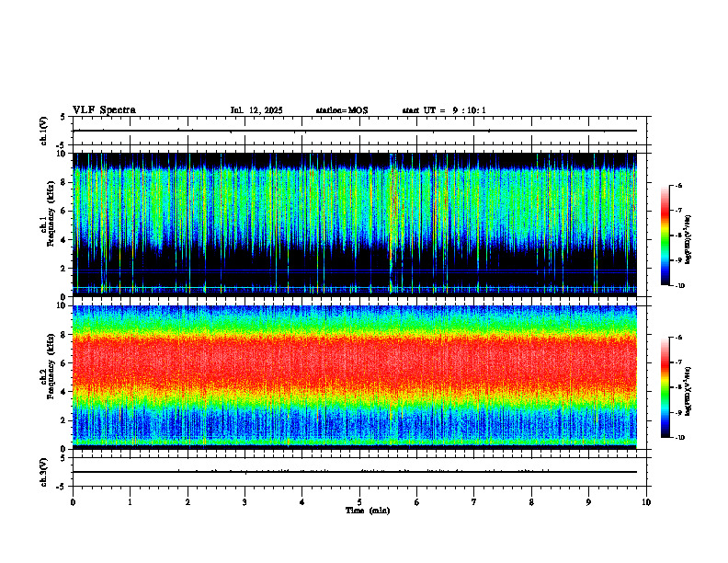Click the "9" minute tick label
Image resolution: width=728 pixels, height=563 pixels.
tap(588, 502)
